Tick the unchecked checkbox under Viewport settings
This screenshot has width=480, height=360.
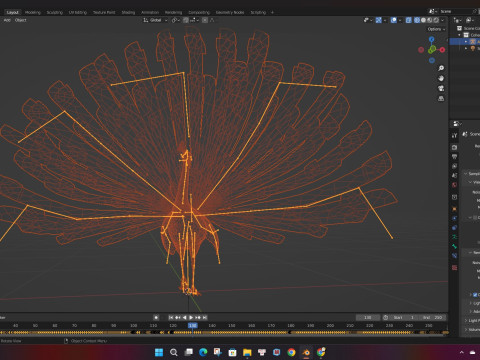pyautogui.click(x=475, y=217)
